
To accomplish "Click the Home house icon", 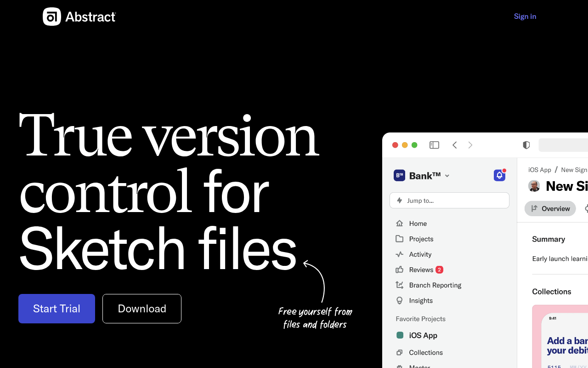I will pyautogui.click(x=400, y=224).
